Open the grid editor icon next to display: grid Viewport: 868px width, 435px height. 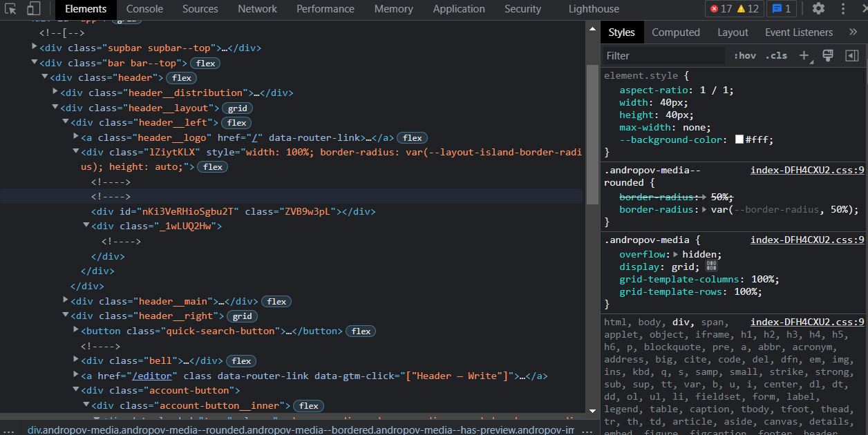(x=712, y=267)
